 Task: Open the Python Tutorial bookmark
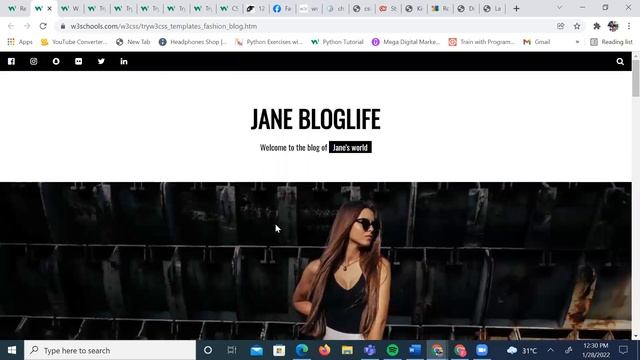coord(337,42)
